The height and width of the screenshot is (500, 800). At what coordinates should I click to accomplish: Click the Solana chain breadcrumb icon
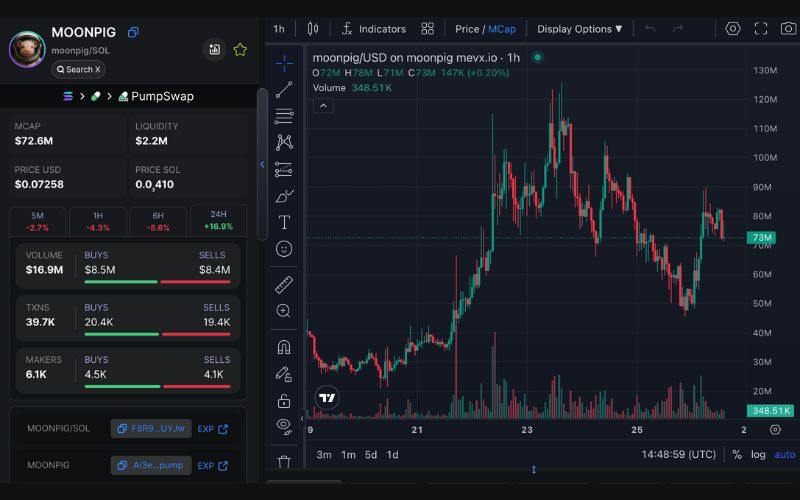68,96
